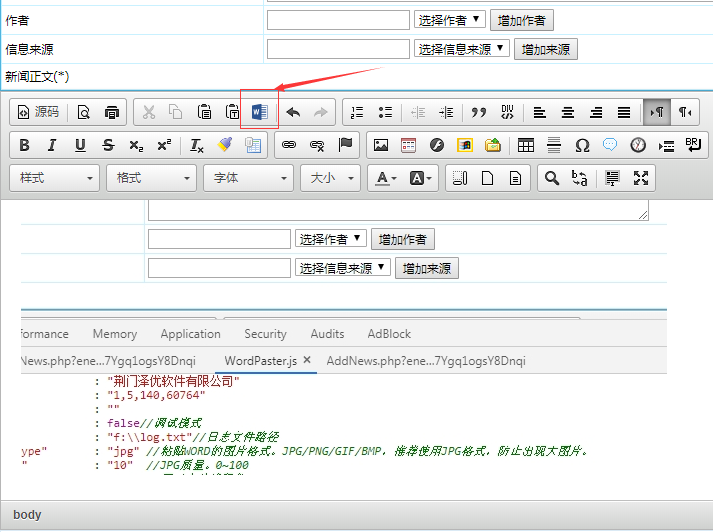The image size is (713, 532).
Task: Open the 大小 font size dropdown
Action: pos(330,178)
